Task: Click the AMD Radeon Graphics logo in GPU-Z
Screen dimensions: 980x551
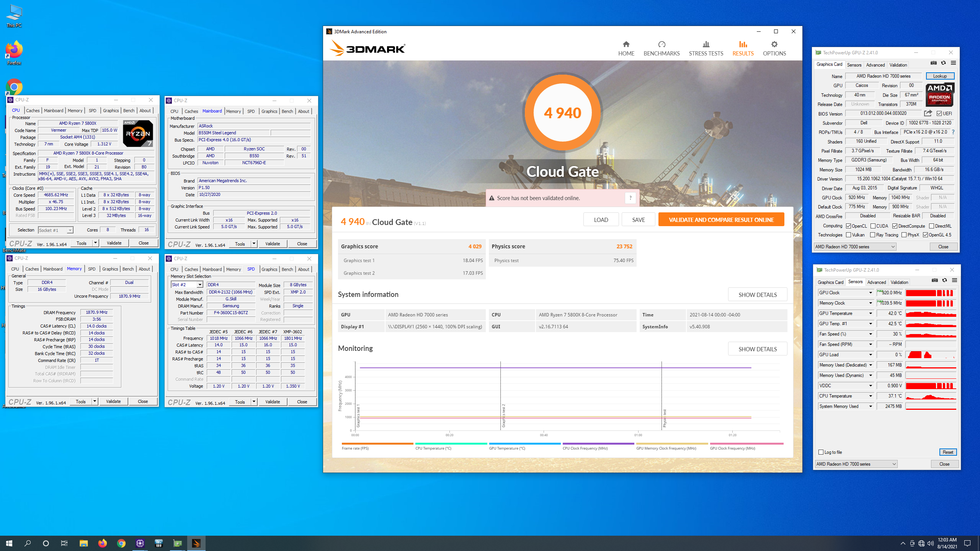Action: (x=939, y=95)
